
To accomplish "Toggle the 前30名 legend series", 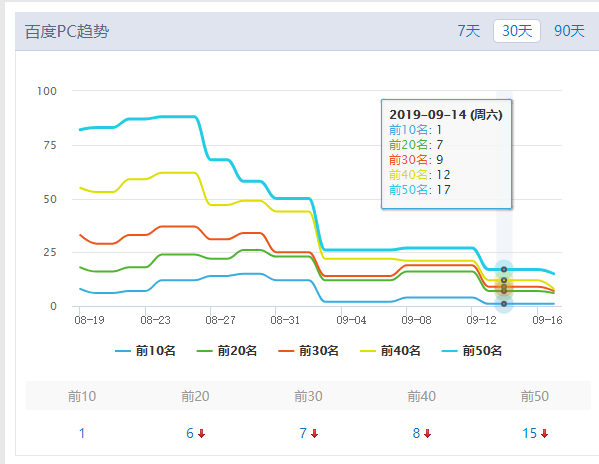I will point(309,351).
